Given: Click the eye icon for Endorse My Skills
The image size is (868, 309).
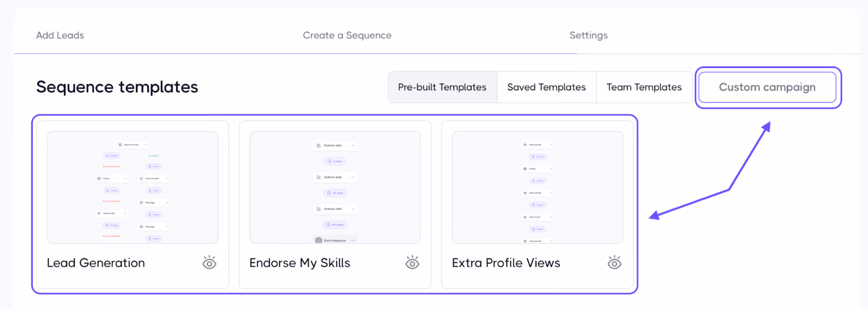Looking at the screenshot, I should pyautogui.click(x=412, y=263).
